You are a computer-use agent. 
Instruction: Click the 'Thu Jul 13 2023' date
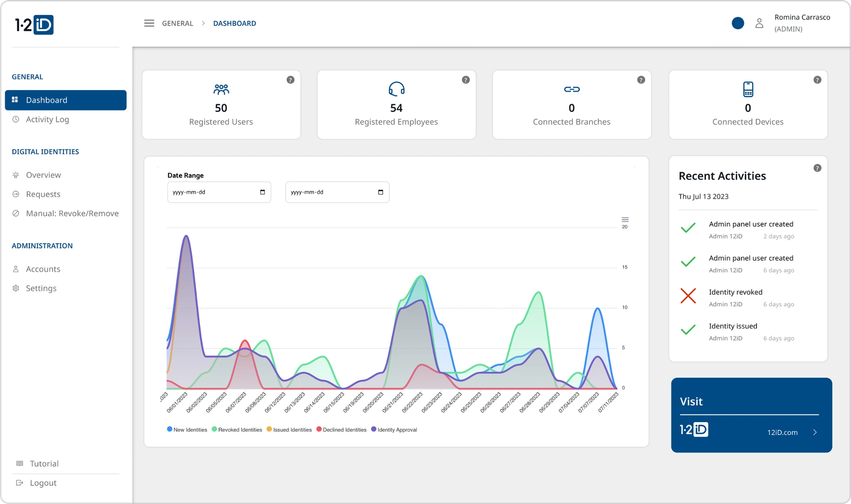[x=703, y=196]
